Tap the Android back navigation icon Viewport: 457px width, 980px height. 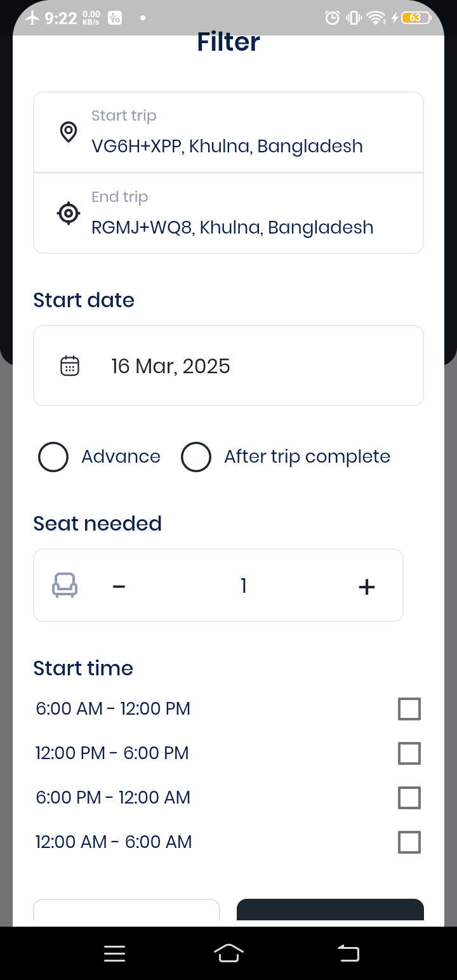348,953
